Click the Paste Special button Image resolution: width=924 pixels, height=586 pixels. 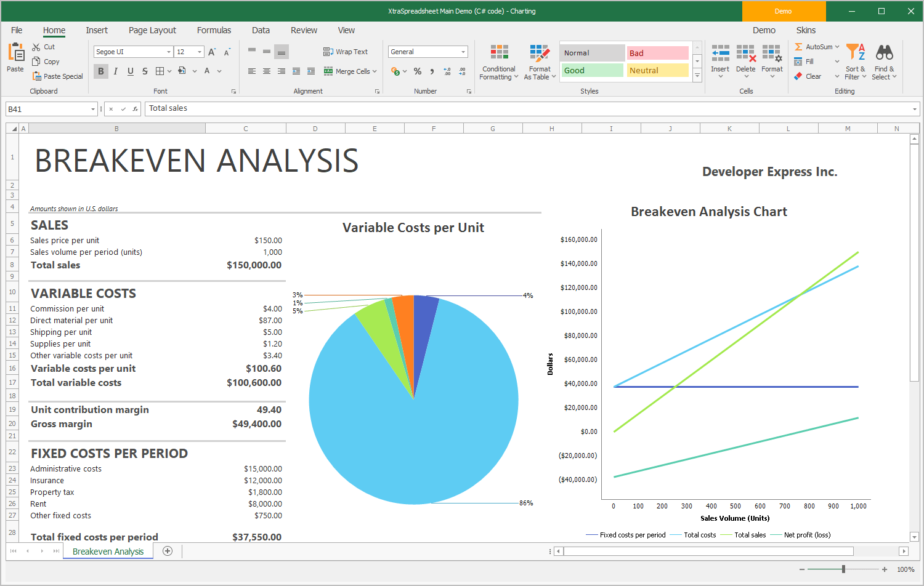(x=57, y=76)
